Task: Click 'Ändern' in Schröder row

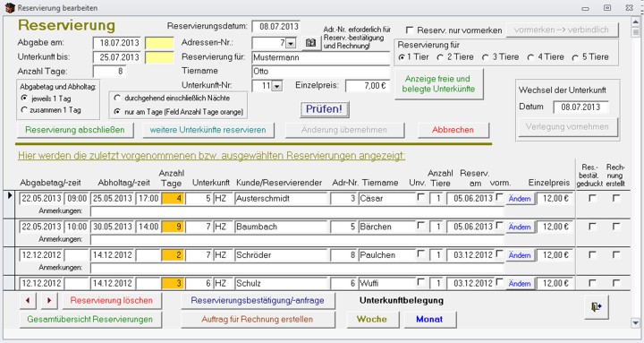Action: pos(520,255)
